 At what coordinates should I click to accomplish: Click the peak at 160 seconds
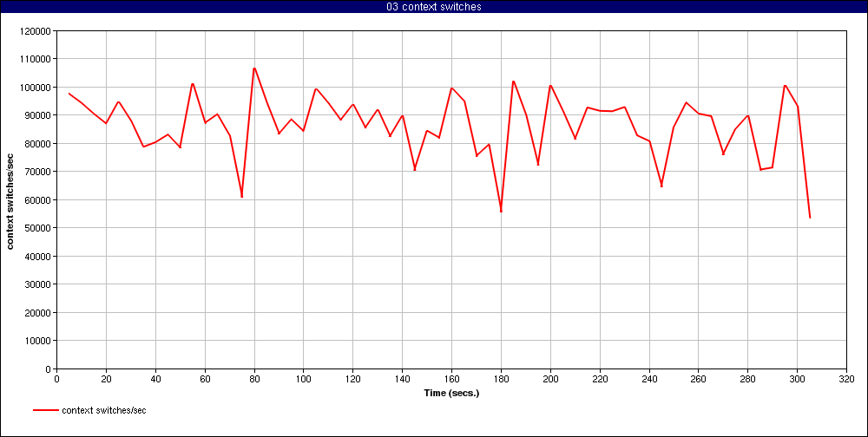(451, 88)
